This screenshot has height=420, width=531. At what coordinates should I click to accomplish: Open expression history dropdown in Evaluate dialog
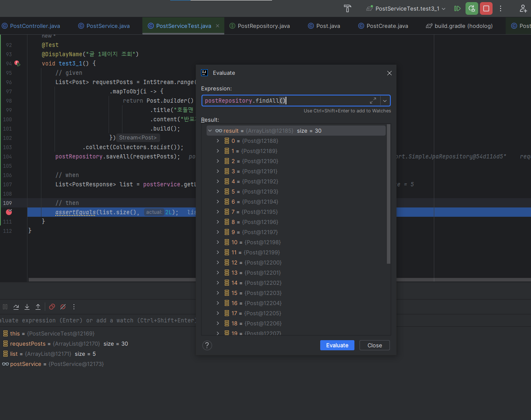pyautogui.click(x=385, y=101)
